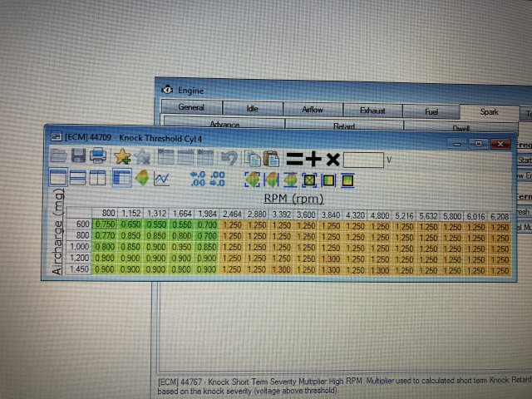Image resolution: width=532 pixels, height=399 pixels.
Task: Click the gold star favorite icon
Action: [x=122, y=156]
